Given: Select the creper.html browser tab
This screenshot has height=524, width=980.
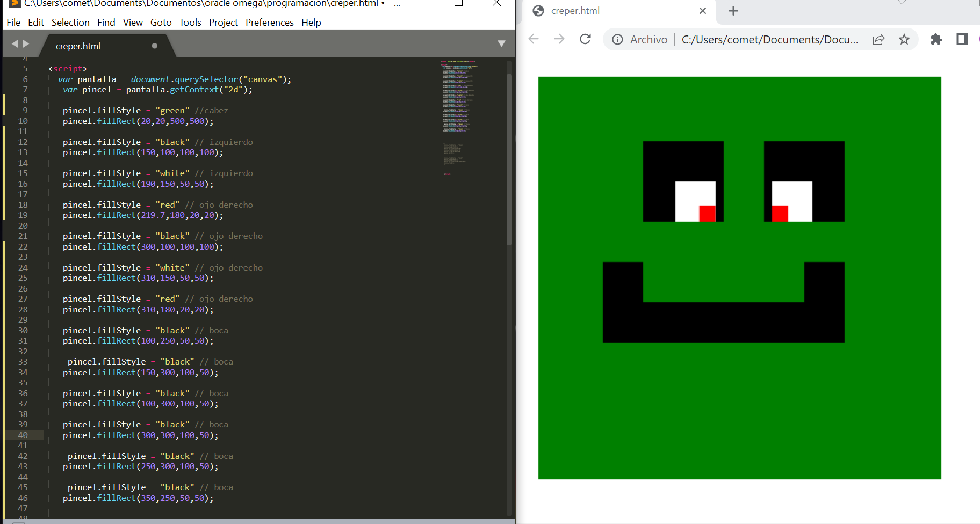Looking at the screenshot, I should point(618,11).
